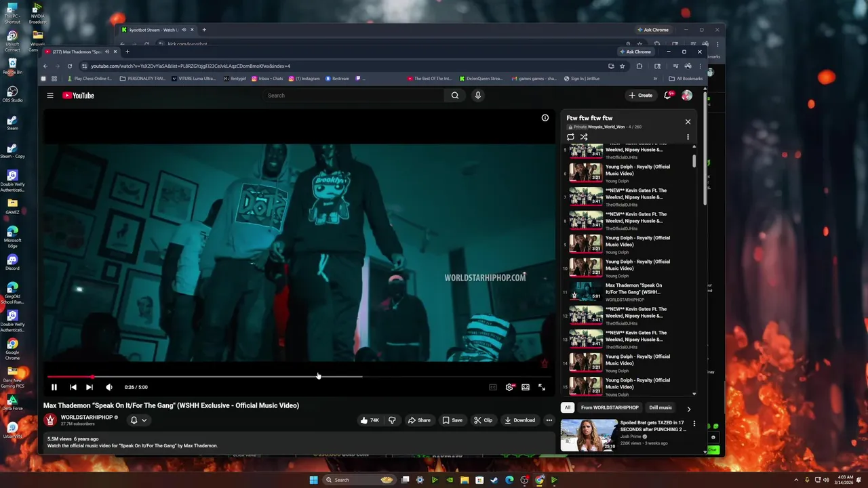Open playlist panel three-dot options menu
Viewport: 868px width, 488px height.
click(x=688, y=137)
